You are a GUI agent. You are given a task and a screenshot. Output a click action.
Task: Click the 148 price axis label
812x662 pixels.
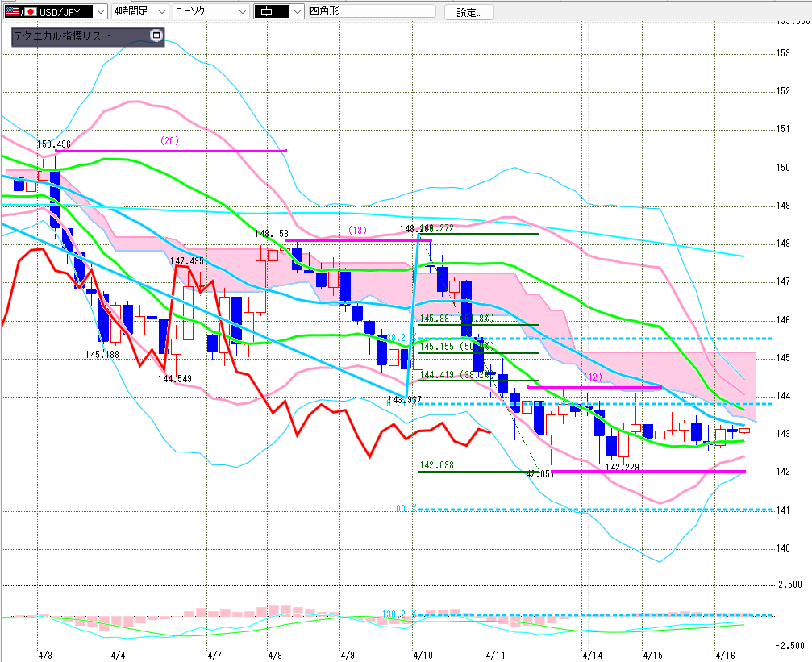pyautogui.click(x=784, y=244)
